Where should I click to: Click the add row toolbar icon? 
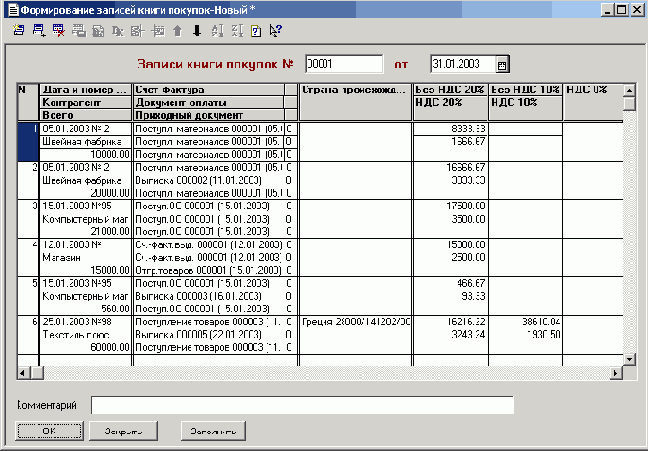[38, 31]
